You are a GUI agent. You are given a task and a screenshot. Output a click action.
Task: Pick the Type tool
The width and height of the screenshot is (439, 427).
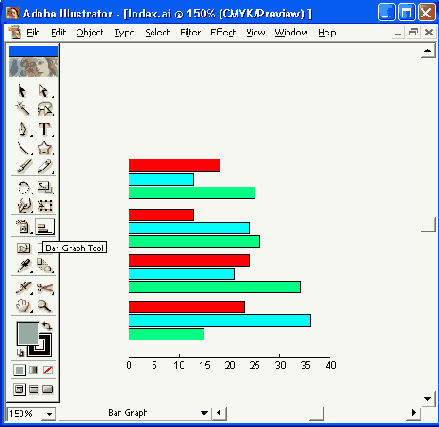click(x=44, y=129)
